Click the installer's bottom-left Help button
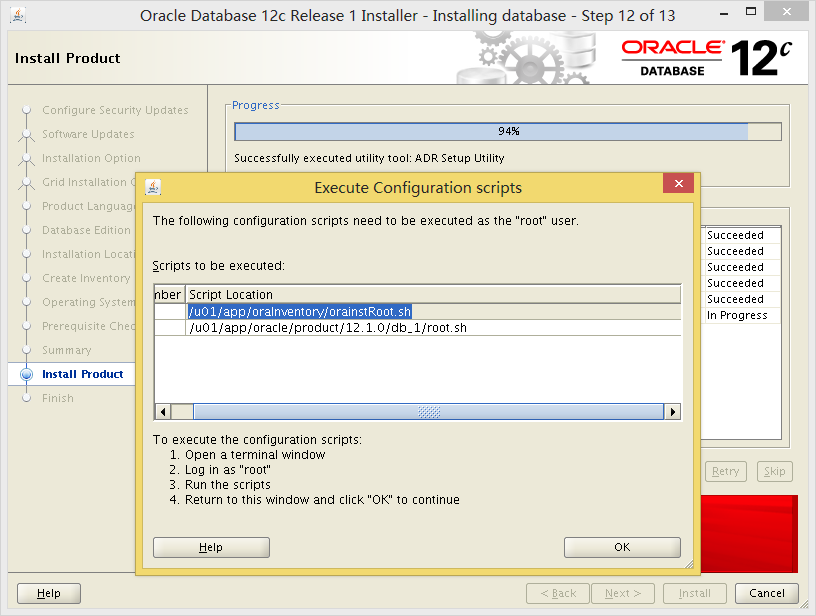The image size is (816, 616). tap(49, 593)
